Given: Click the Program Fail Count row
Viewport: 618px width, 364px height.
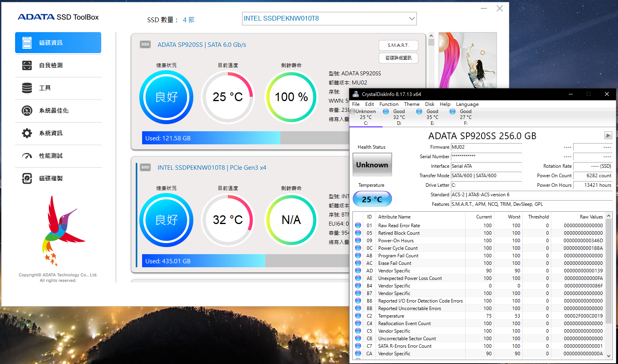Looking at the screenshot, I should [479, 255].
